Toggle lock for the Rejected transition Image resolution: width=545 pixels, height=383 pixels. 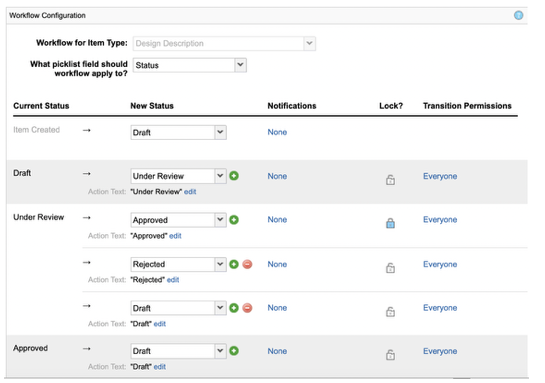pyautogui.click(x=390, y=268)
